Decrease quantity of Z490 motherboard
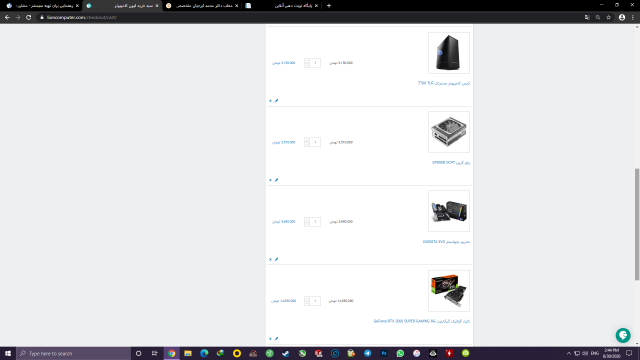Screen dimensions: 640x360 307,224
